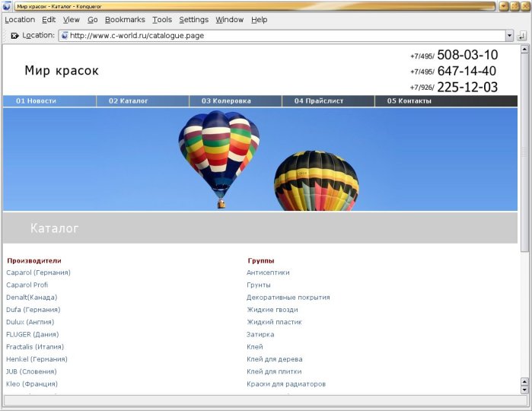Open Caparol Profi link
This screenshot has width=532, height=411.
(x=27, y=285)
